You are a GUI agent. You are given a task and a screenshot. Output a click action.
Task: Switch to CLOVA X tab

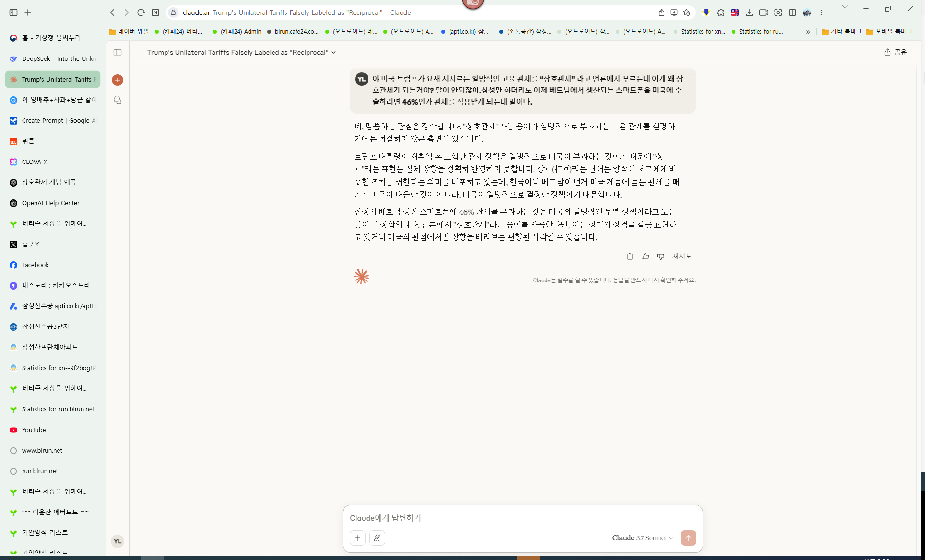[53, 162]
